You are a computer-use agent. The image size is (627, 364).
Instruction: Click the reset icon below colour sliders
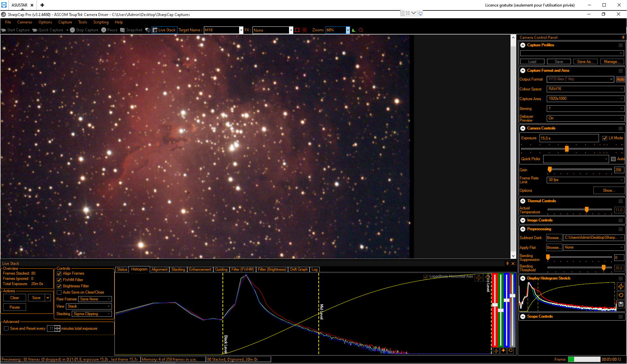(511, 351)
